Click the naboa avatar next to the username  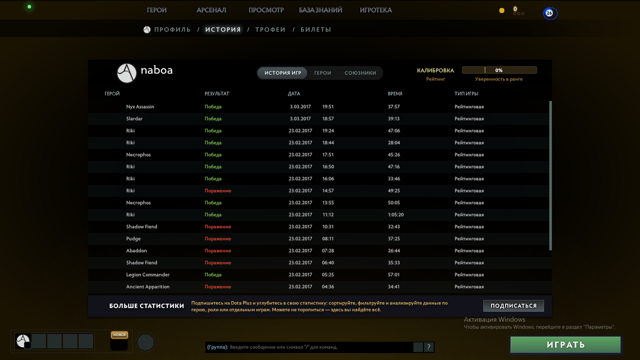coord(127,73)
